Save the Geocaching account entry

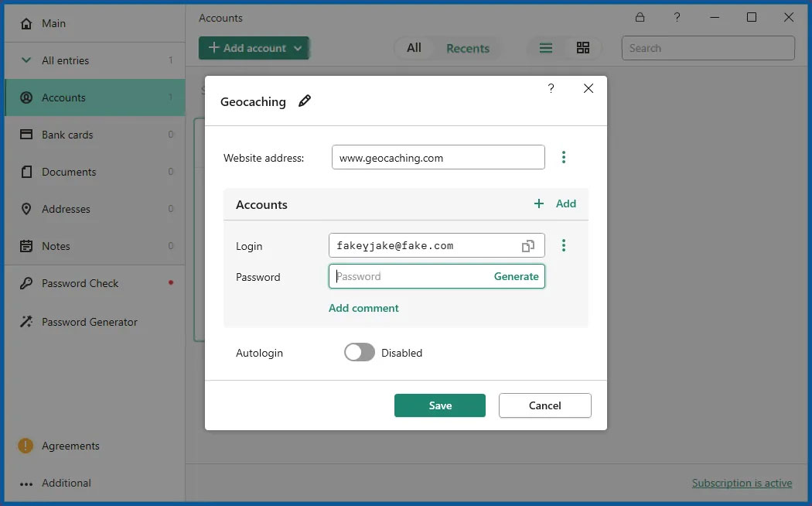click(x=440, y=405)
